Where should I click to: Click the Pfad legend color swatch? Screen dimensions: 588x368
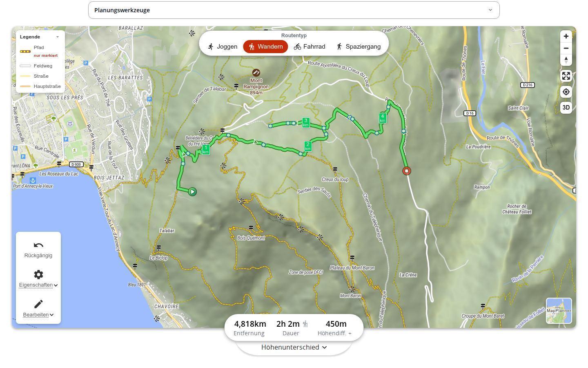click(x=25, y=52)
